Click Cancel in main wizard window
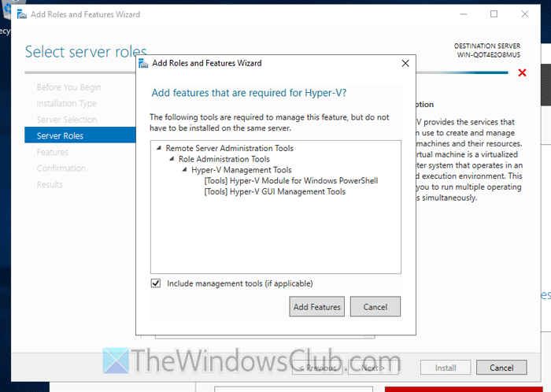The width and height of the screenshot is (551, 392). 501,368
